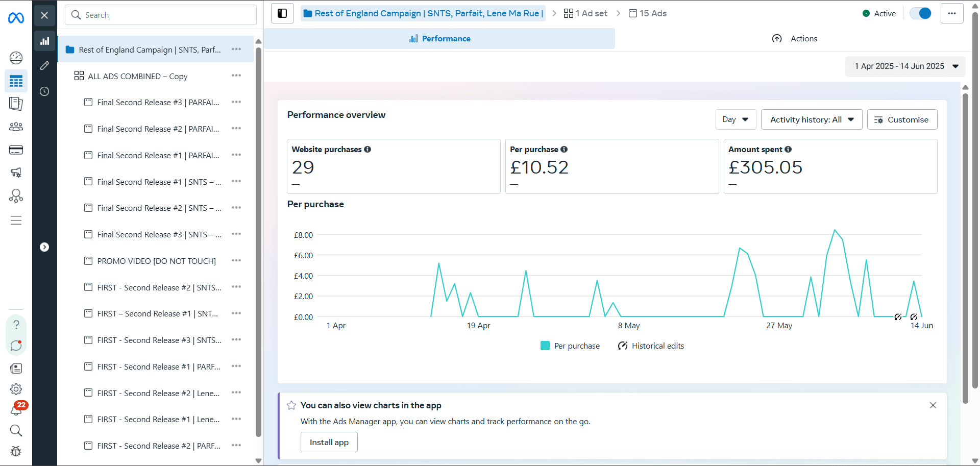Click the Help question mark icon
The width and height of the screenshot is (980, 466).
(16, 325)
